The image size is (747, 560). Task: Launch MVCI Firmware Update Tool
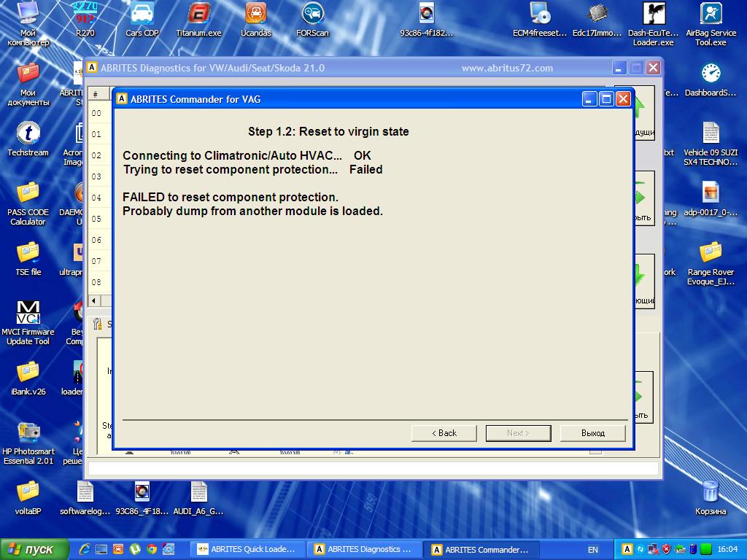(28, 323)
